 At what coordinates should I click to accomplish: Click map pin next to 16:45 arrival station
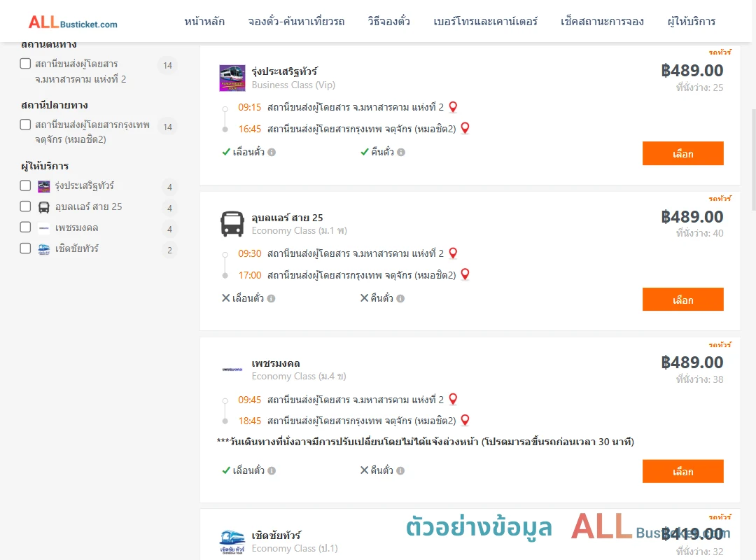point(465,128)
